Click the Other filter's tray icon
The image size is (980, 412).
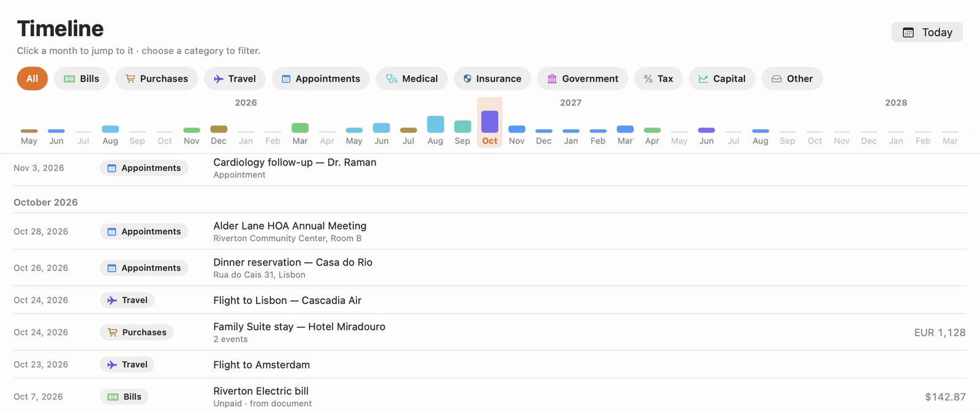(x=777, y=79)
